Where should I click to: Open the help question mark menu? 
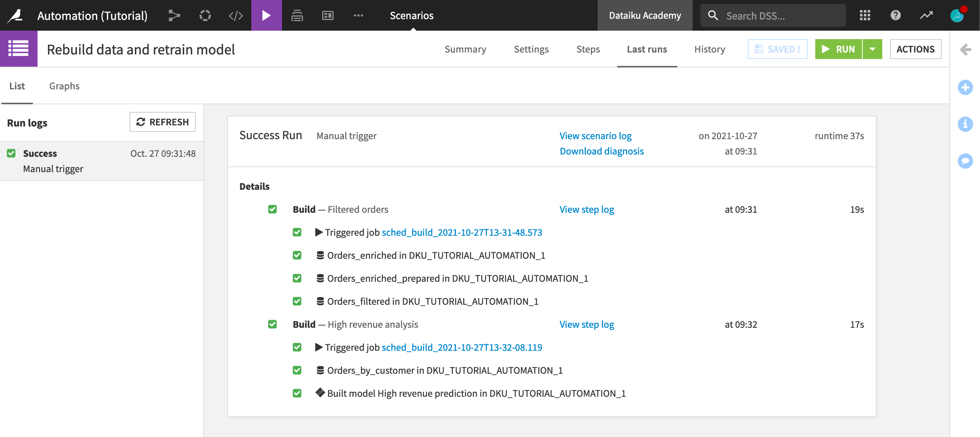[895, 15]
